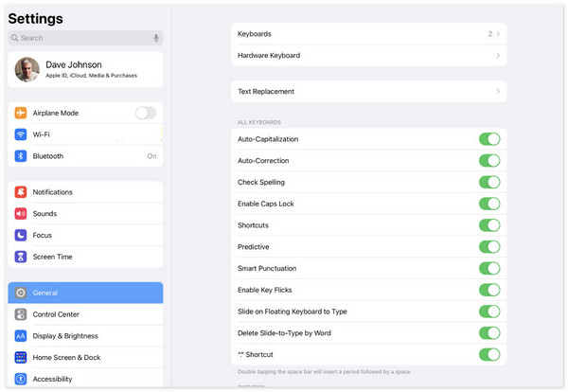
Task: Open Sounds settings in sidebar
Action: point(85,213)
